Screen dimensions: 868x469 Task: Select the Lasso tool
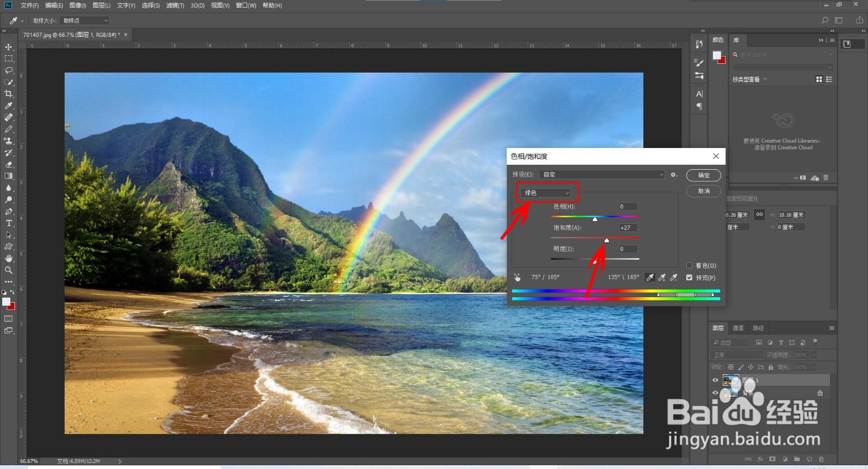tap(9, 70)
